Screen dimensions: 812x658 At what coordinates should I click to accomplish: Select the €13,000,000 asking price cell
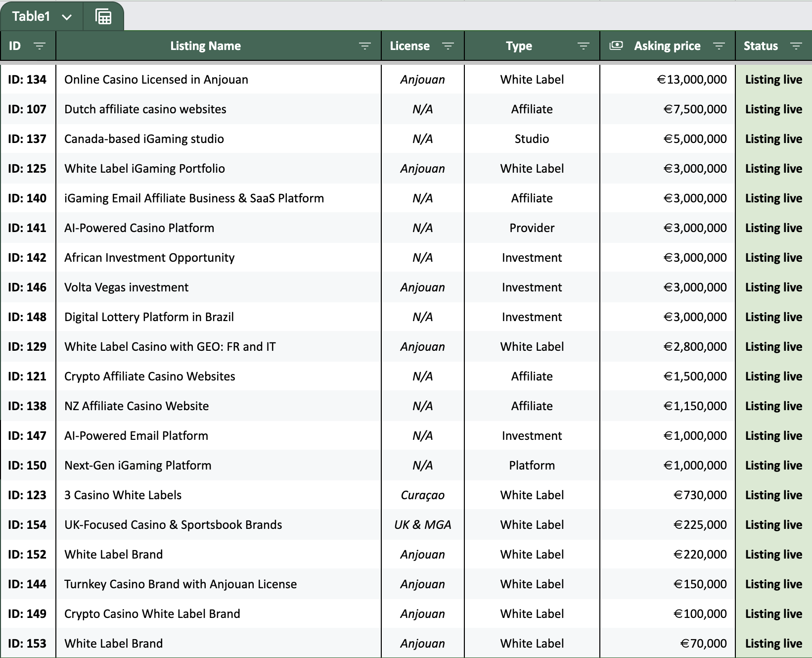[668, 80]
